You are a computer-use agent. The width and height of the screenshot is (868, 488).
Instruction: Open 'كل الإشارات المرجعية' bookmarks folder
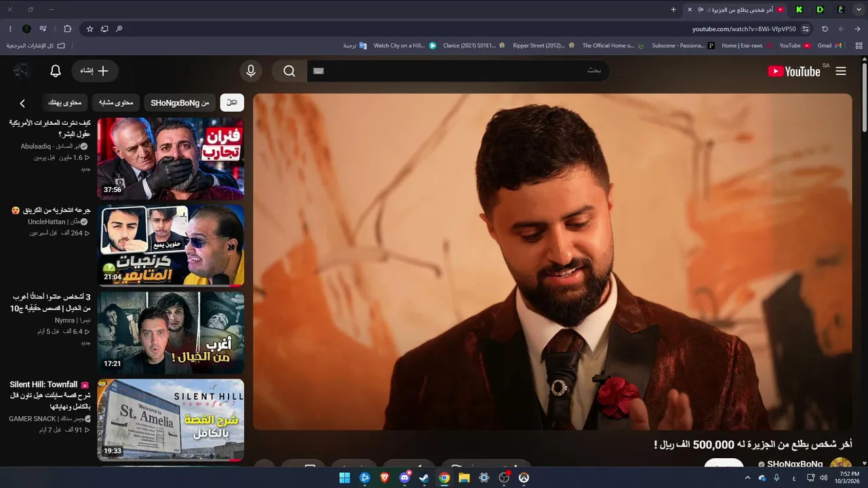[35, 45]
